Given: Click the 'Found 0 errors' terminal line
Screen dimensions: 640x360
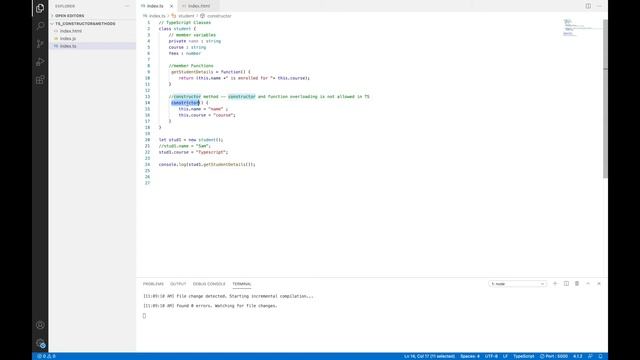Looking at the screenshot, I should click(x=210, y=306).
